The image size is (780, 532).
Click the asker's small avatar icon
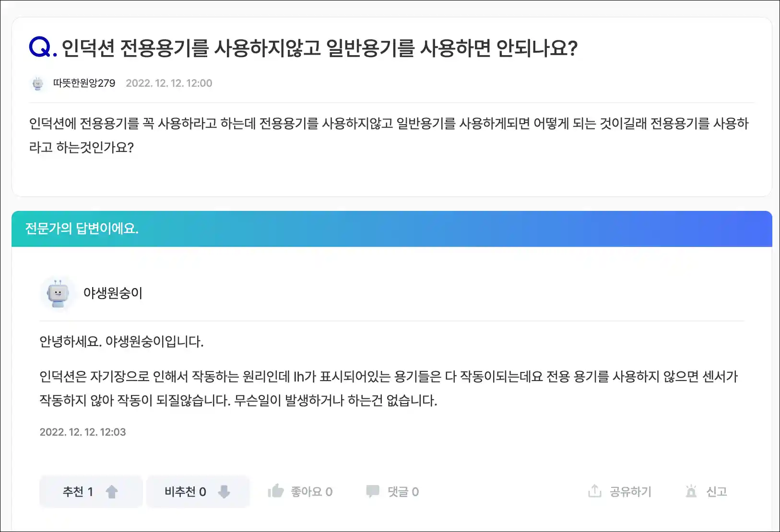click(x=37, y=83)
